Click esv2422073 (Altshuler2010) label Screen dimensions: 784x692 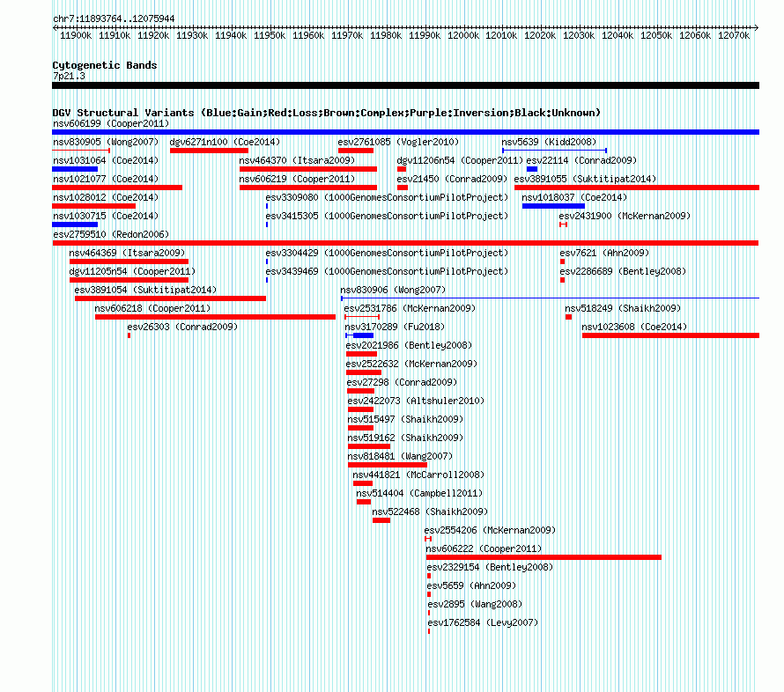tap(416, 401)
